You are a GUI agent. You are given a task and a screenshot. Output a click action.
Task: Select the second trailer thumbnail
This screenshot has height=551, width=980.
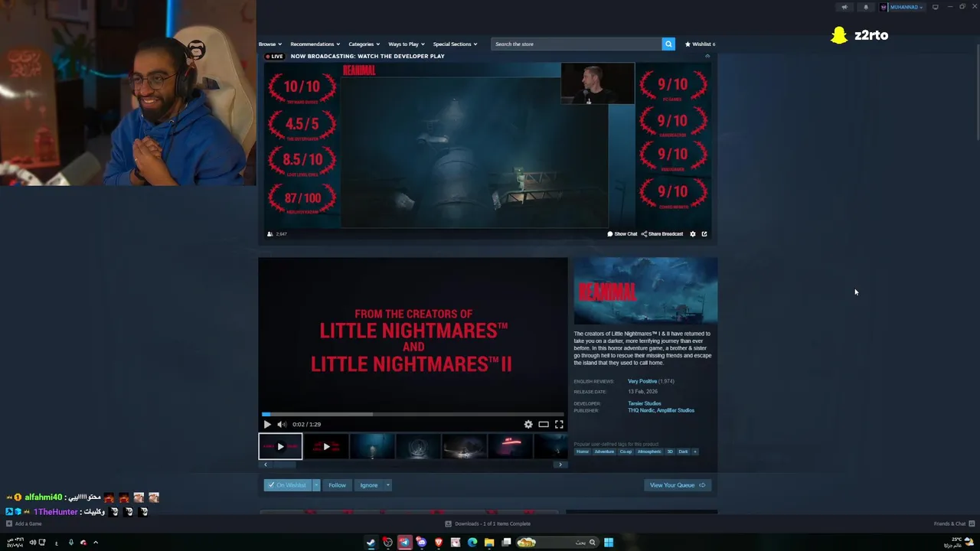326,447
